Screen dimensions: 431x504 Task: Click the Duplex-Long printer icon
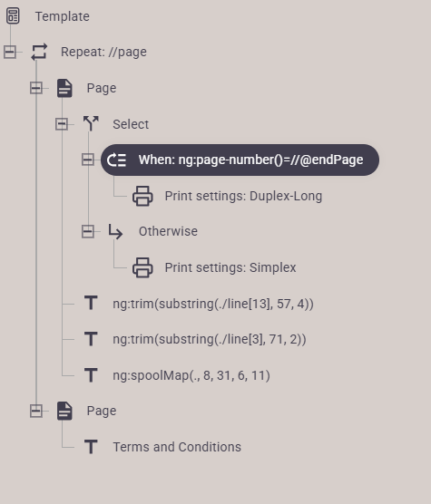click(x=142, y=196)
